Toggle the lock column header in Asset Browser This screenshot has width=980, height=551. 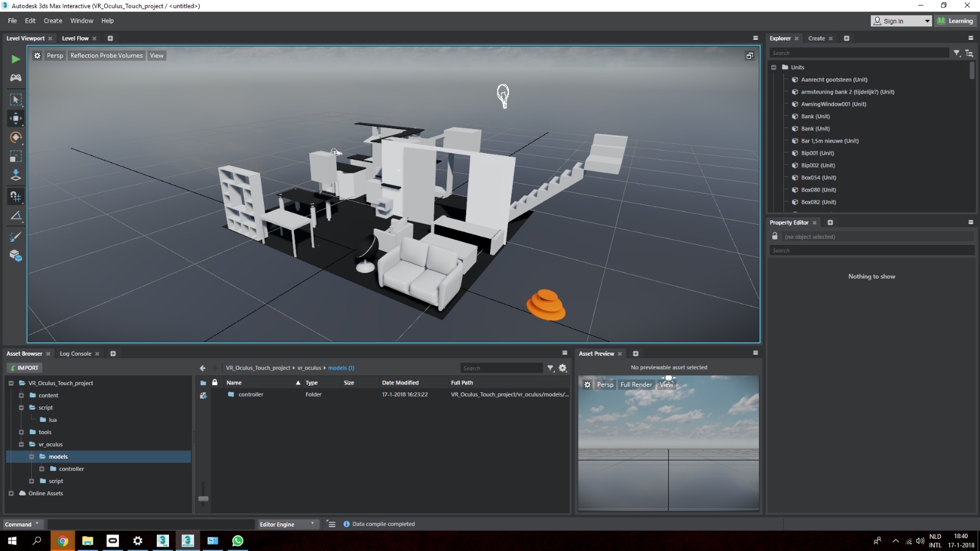click(x=214, y=382)
